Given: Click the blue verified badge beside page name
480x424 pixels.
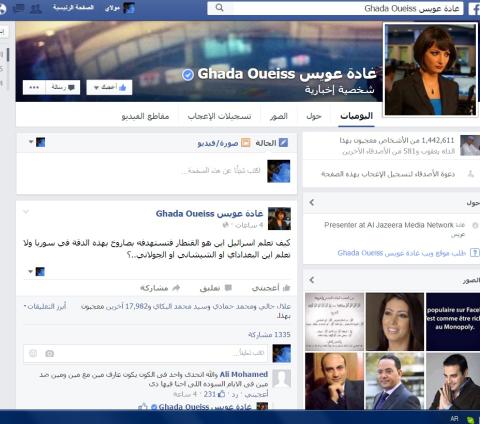Looking at the screenshot, I should (x=188, y=75).
